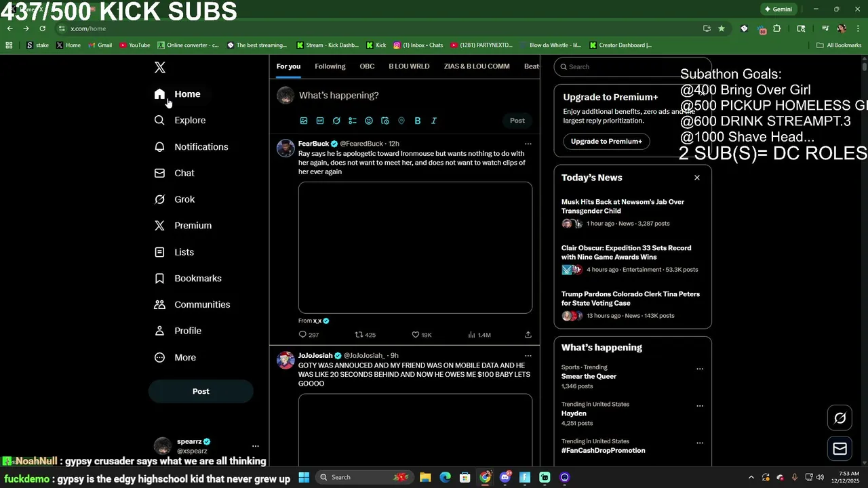Reload the page in Chrome
Viewport: 868px width, 488px height.
pyautogui.click(x=42, y=28)
